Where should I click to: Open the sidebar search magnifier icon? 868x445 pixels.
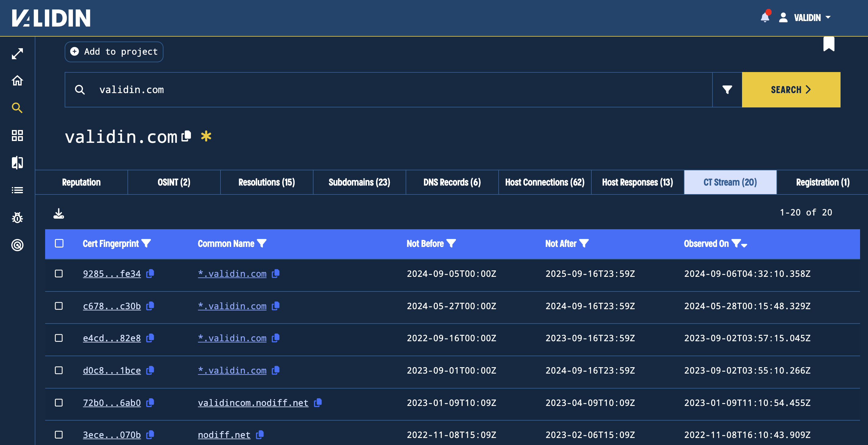(x=17, y=108)
